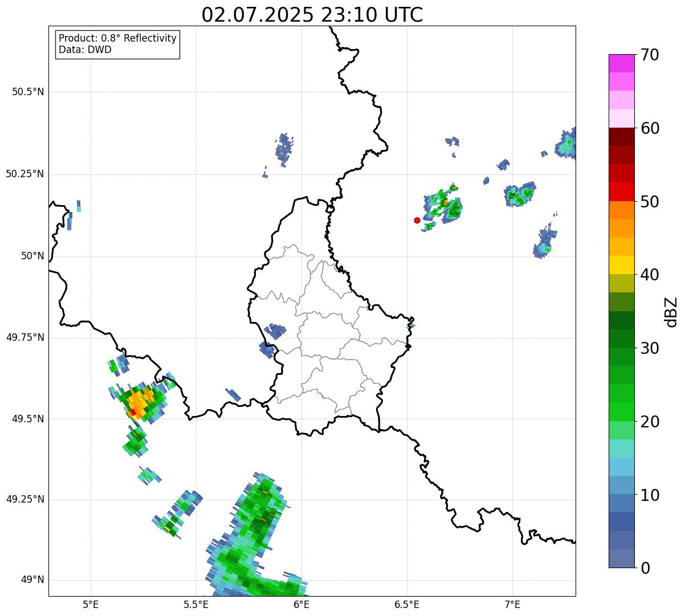Click the colorbar tick label 30

650,348
